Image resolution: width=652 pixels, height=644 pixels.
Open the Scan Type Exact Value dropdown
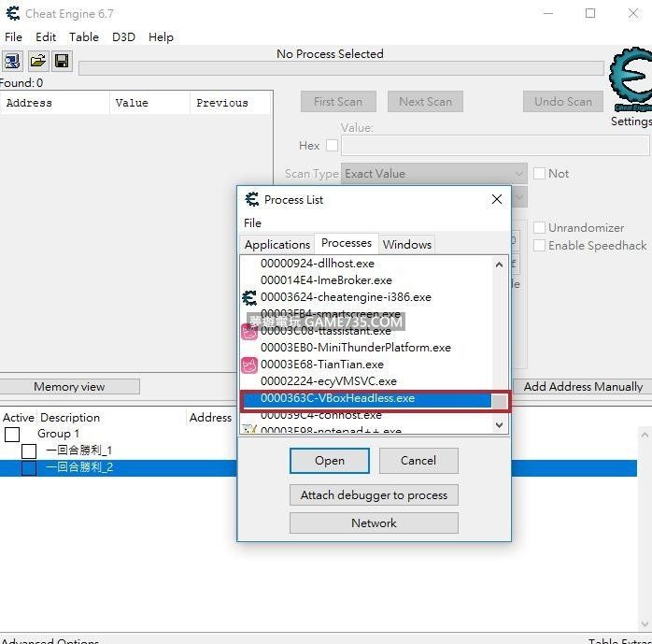434,174
